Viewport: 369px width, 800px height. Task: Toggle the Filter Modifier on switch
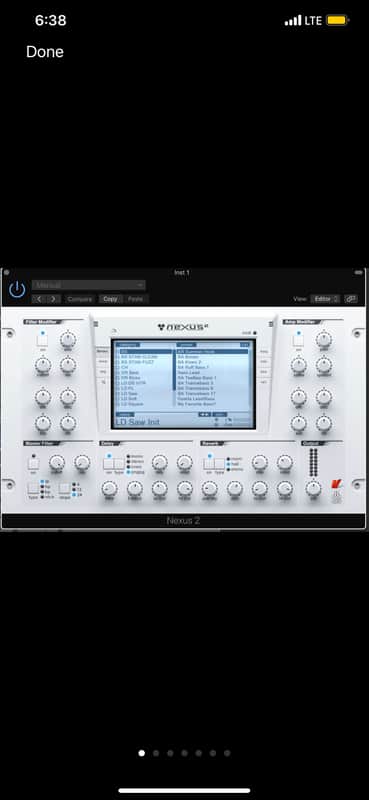click(x=42, y=340)
